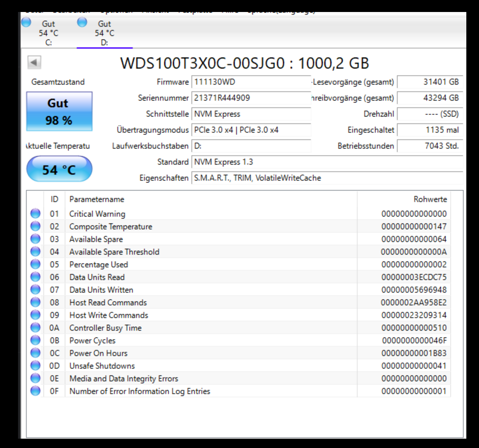Select the Critical Warning row name
Image resolution: width=479 pixels, height=448 pixels.
click(x=97, y=214)
